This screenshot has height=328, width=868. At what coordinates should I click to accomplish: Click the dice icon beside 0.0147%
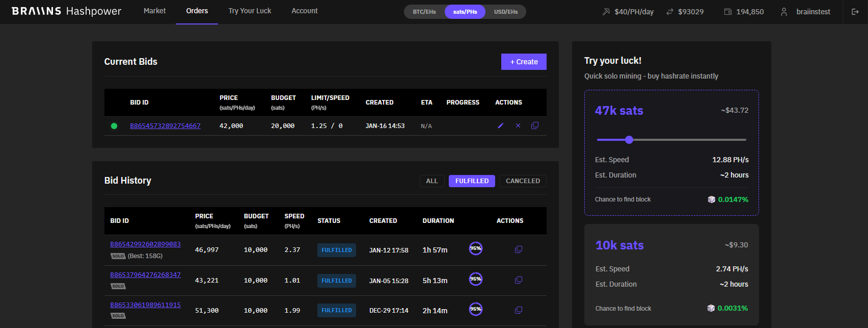pos(712,199)
